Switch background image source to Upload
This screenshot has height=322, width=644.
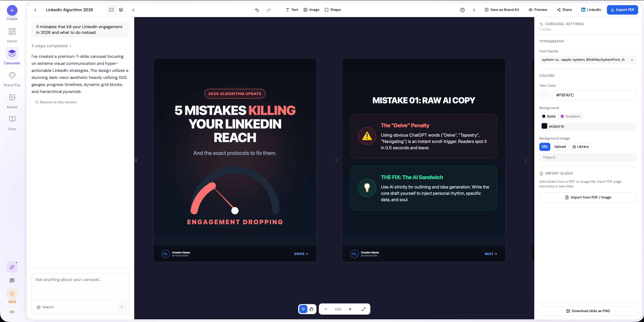coord(560,147)
